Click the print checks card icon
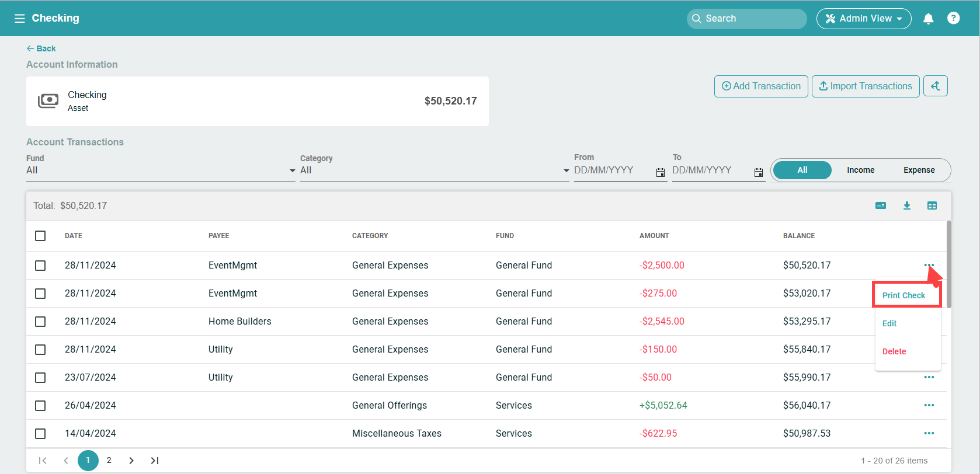The width and height of the screenshot is (980, 474). (881, 205)
